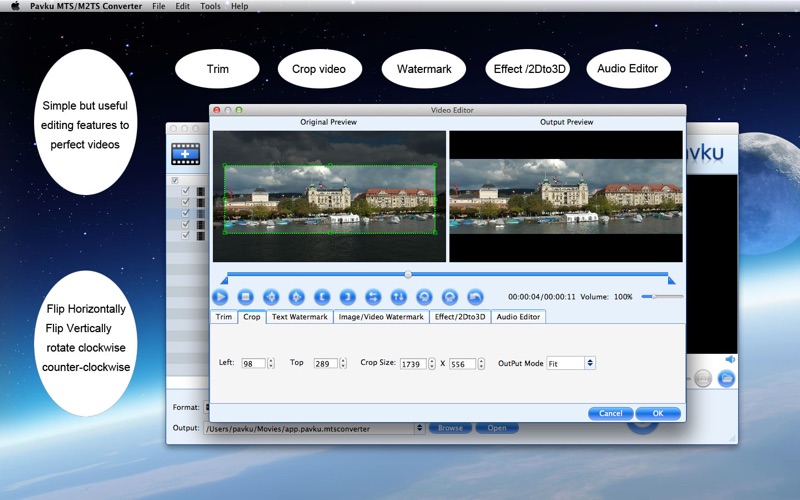The height and width of the screenshot is (500, 800).
Task: Select the Crop tab
Action: point(252,317)
